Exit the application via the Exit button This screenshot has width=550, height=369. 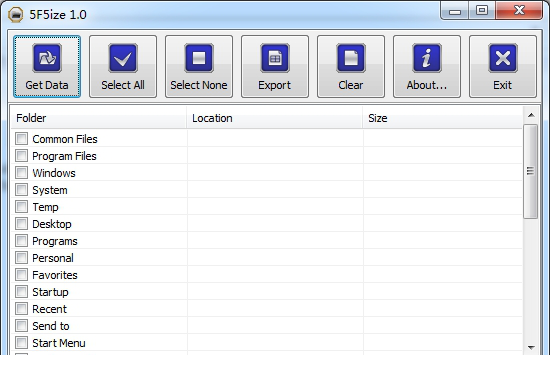click(503, 66)
